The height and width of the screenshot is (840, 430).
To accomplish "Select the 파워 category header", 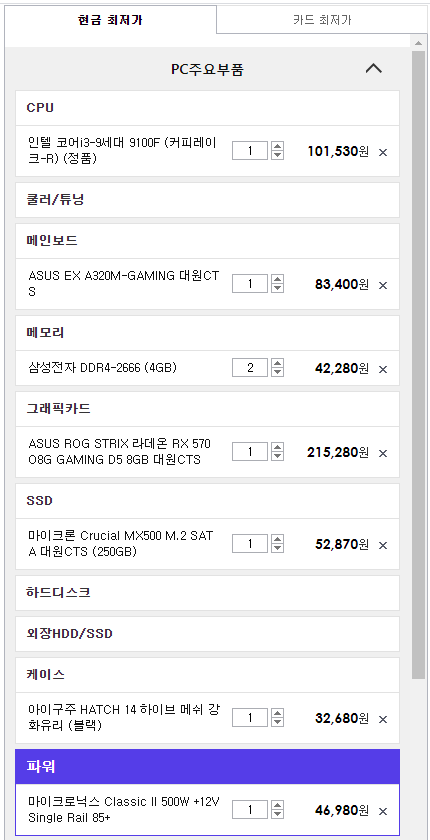I will click(x=207, y=767).
